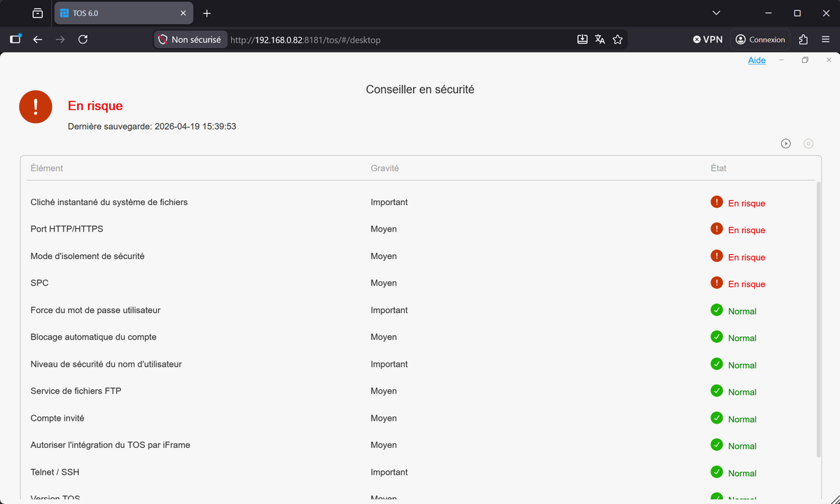
Task: Go back with the browser back arrow
Action: point(38,40)
